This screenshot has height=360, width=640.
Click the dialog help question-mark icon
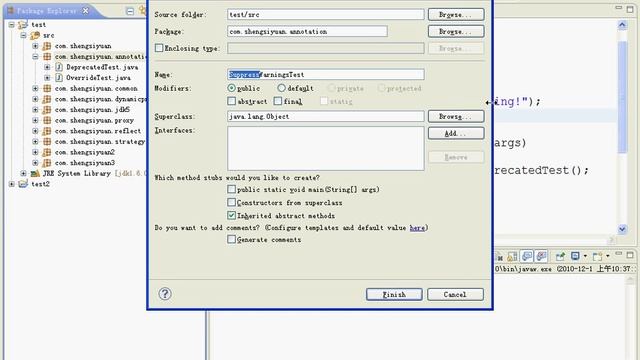(165, 294)
